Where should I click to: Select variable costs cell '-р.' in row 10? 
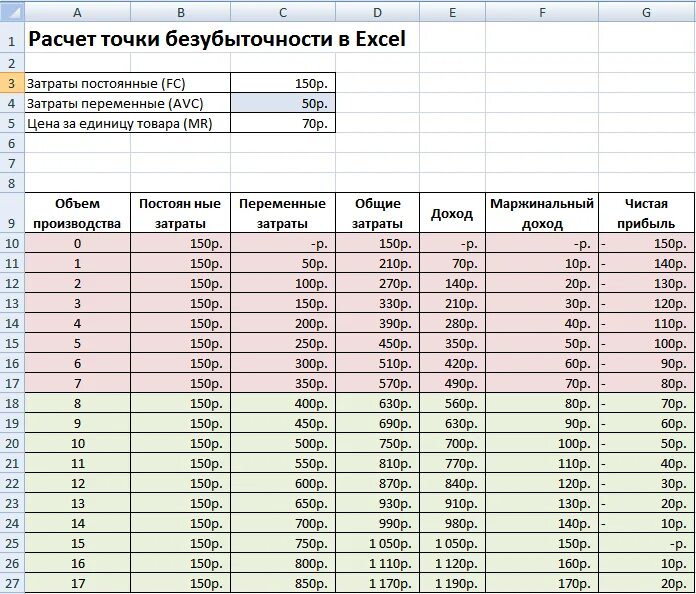coord(283,243)
